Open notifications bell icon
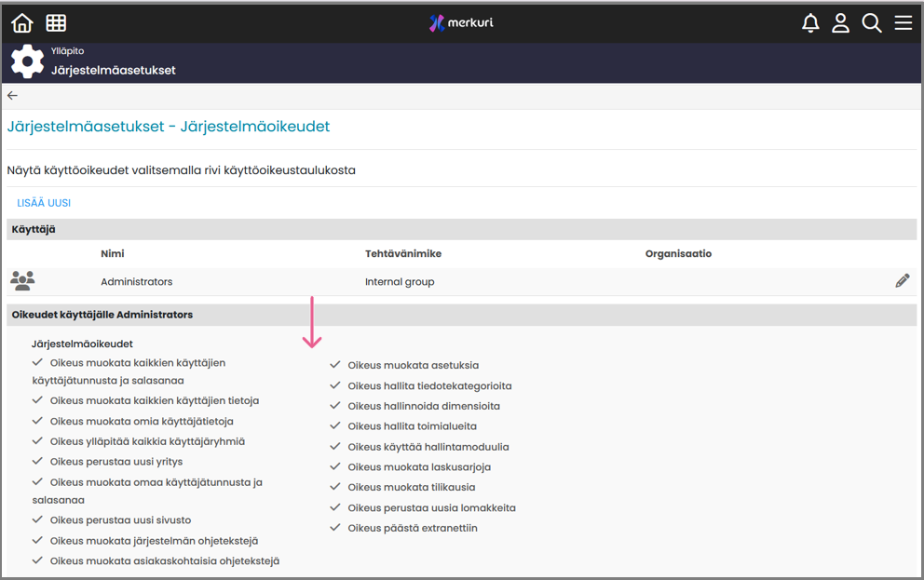Image resolution: width=924 pixels, height=580 pixels. (x=810, y=23)
